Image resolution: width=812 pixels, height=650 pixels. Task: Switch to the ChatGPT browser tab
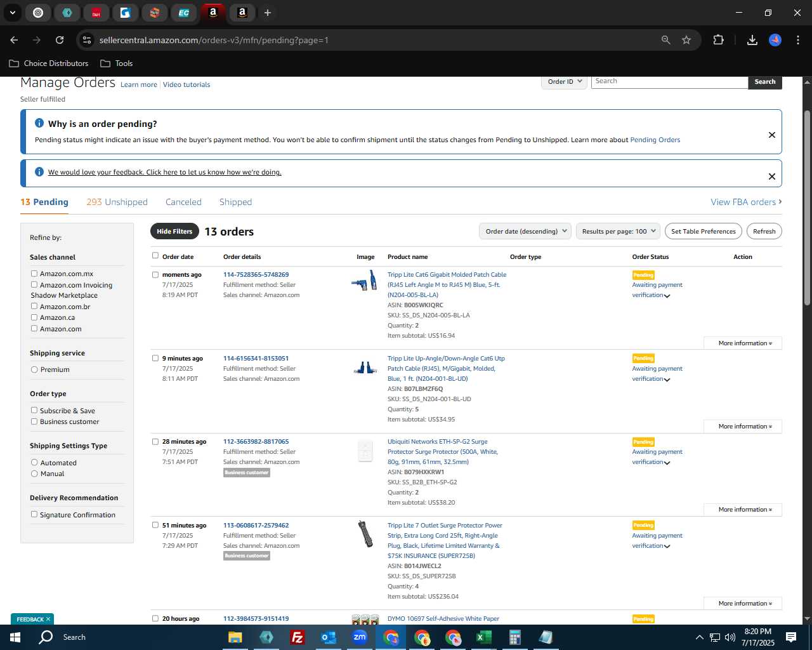point(38,13)
